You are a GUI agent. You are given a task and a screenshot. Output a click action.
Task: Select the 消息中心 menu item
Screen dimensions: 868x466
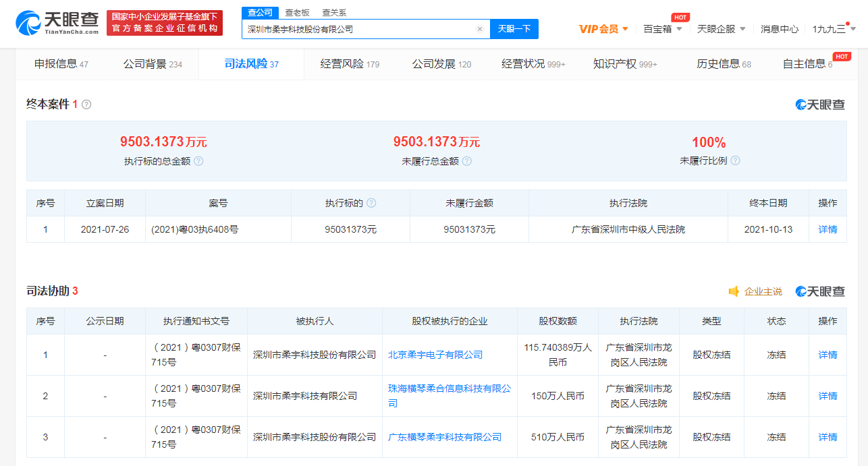coord(780,29)
